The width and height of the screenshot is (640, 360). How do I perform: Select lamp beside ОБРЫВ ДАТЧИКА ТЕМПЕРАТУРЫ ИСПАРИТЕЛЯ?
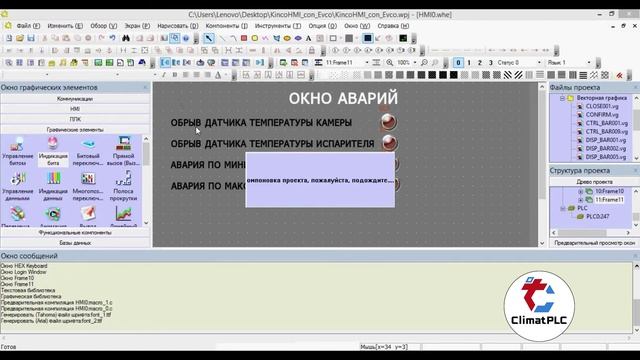pos(389,143)
